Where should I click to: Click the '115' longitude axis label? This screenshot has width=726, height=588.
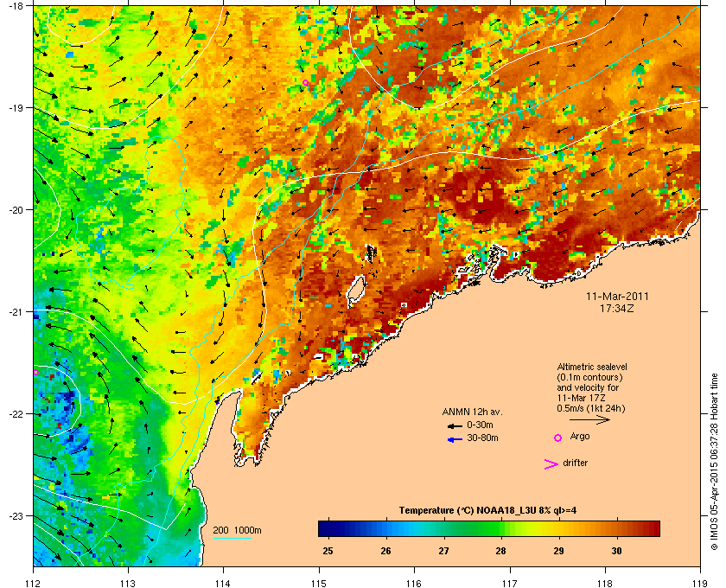tap(319, 583)
